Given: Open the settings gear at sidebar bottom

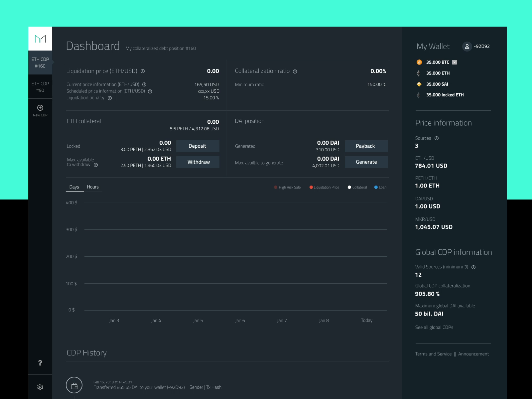Looking at the screenshot, I should pos(40,387).
